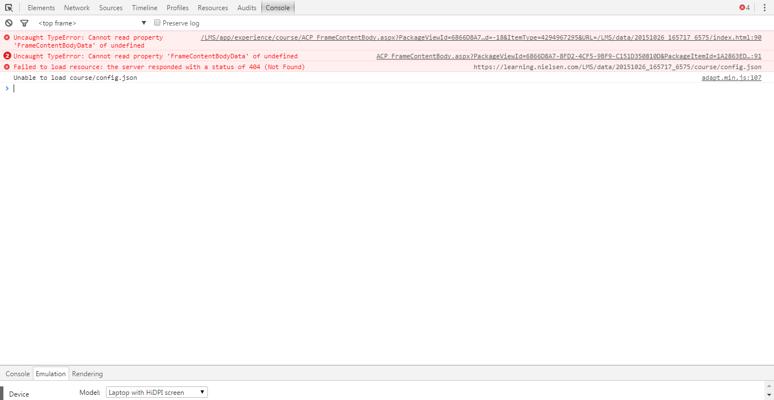Expand the device Model dropdown

pyautogui.click(x=156, y=392)
